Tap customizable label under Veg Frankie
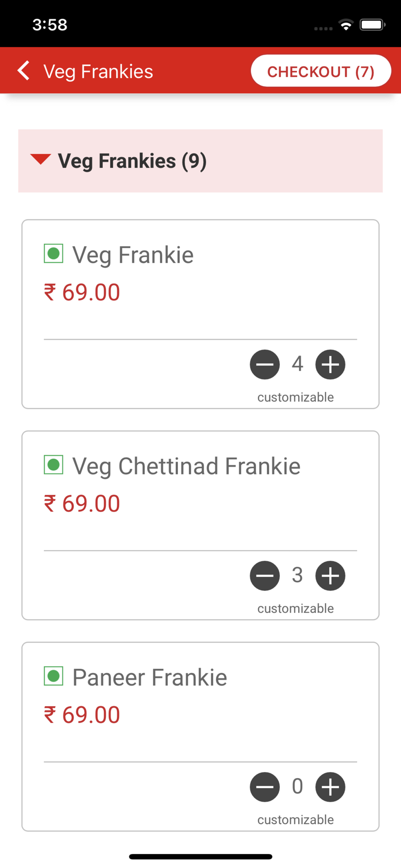Viewport: 401px width, 868px height. pos(296,397)
